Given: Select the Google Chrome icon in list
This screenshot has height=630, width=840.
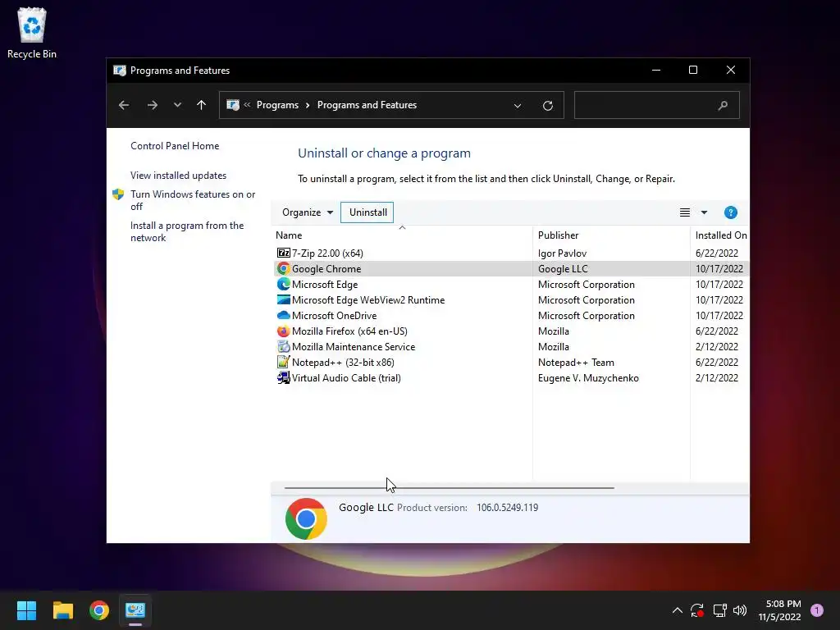Looking at the screenshot, I should tap(283, 268).
